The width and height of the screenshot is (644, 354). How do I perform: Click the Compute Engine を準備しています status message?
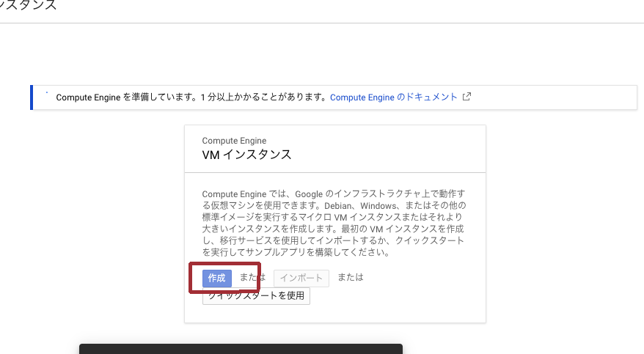(x=191, y=97)
